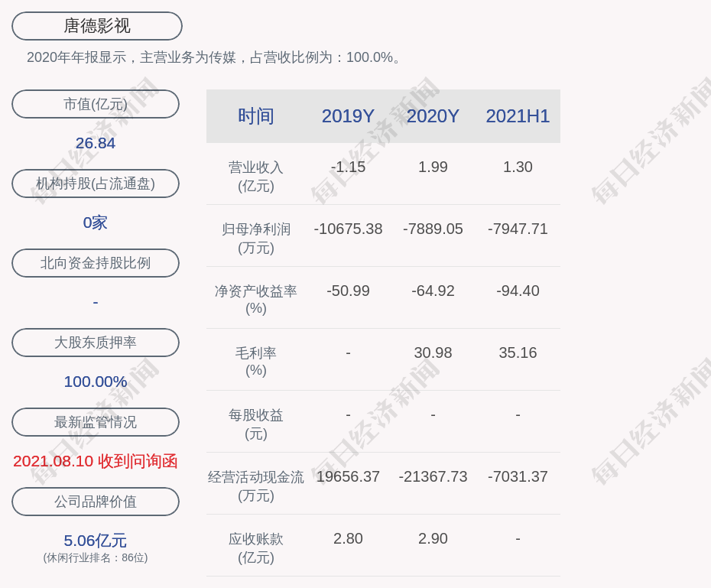711x588 pixels.
Task: Click the pledge rate 100.00% value
Action: pyautogui.click(x=96, y=382)
